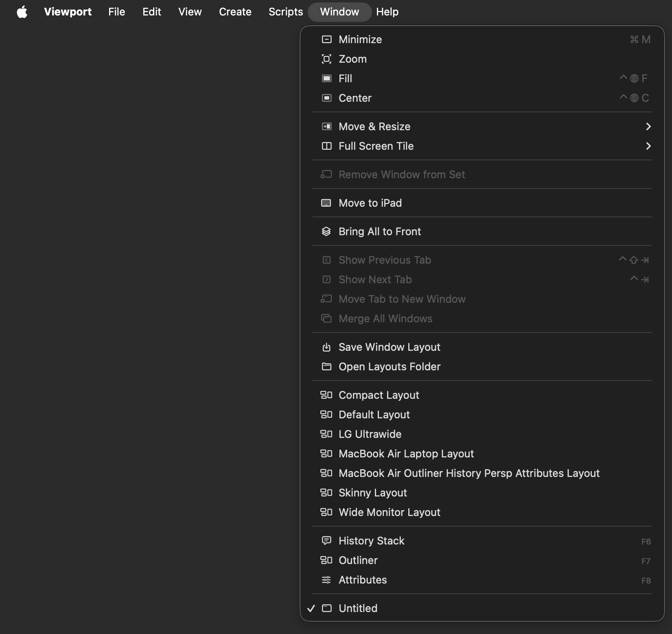Open the File menu

pos(117,12)
